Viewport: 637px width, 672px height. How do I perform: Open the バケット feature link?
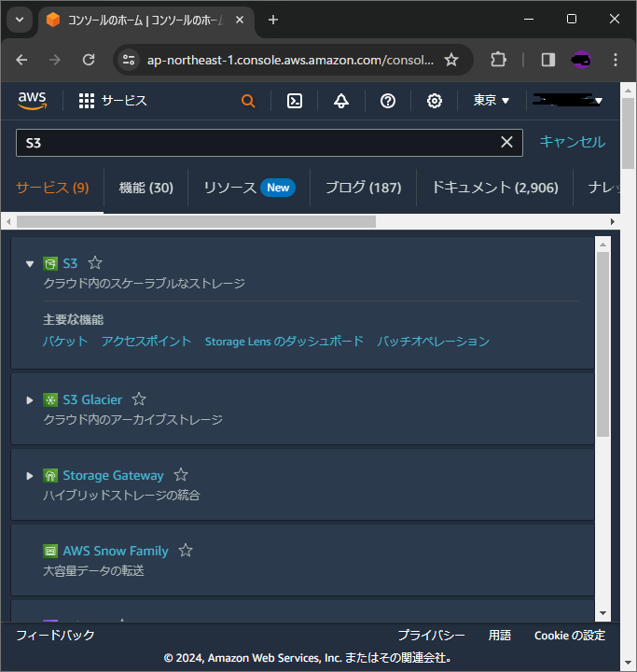tap(65, 342)
